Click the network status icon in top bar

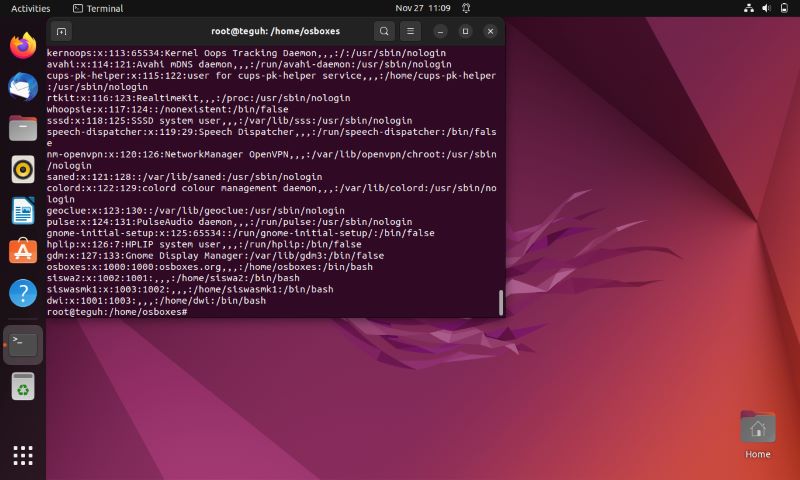click(x=748, y=8)
